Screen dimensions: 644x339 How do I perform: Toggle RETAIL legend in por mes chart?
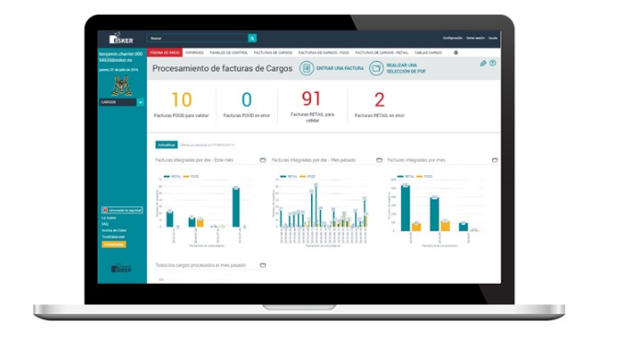tap(406, 177)
